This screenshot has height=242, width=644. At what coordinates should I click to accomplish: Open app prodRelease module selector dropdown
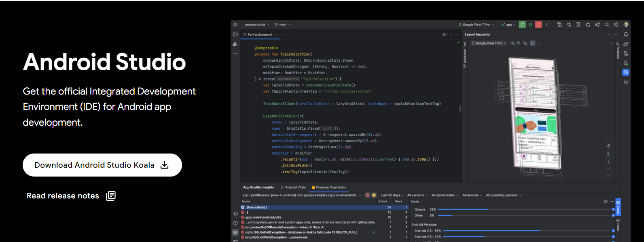pos(301,195)
